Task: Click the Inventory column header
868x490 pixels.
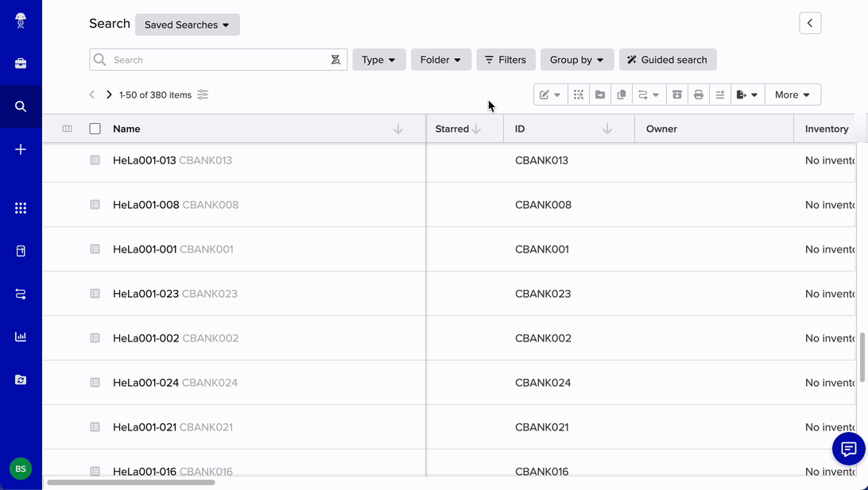Action: click(827, 129)
